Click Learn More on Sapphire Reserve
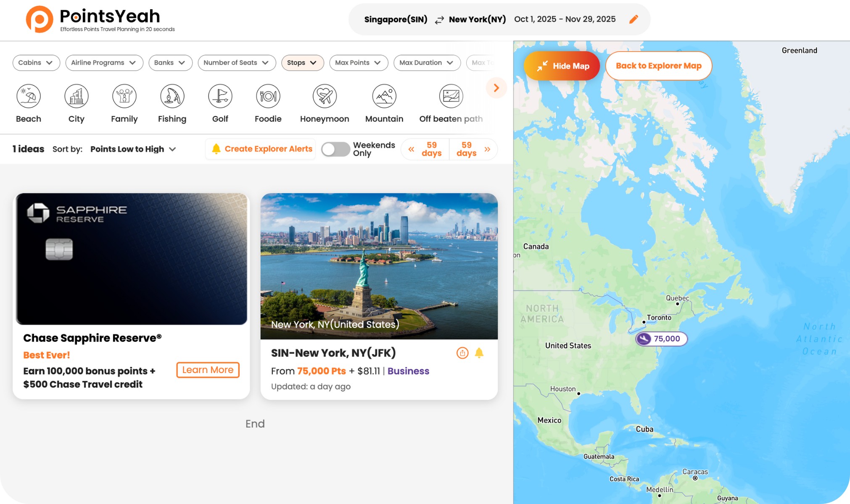 click(x=208, y=370)
